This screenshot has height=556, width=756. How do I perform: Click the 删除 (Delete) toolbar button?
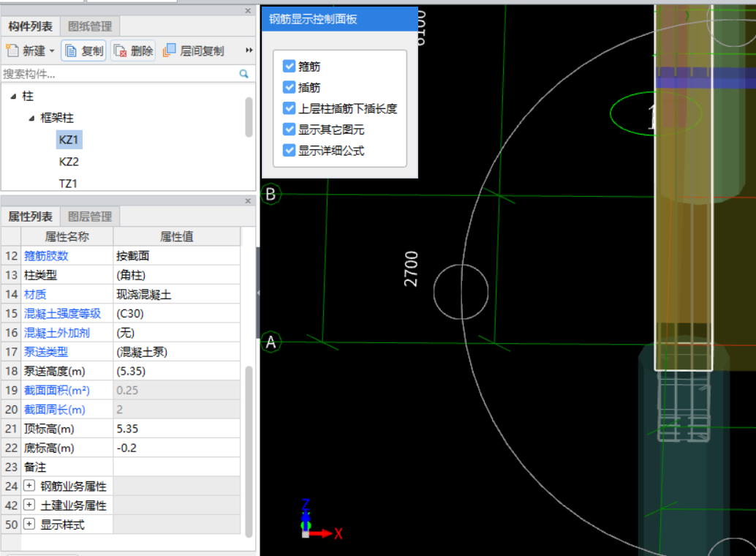(134, 50)
